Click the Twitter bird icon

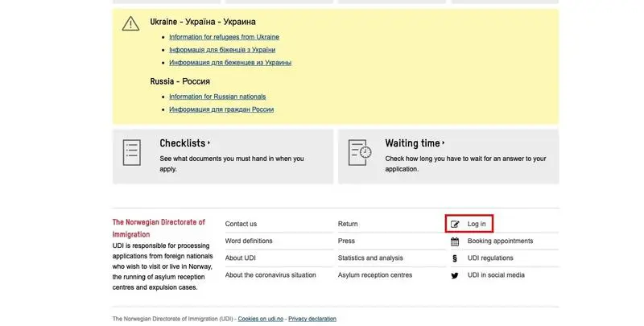coord(455,275)
